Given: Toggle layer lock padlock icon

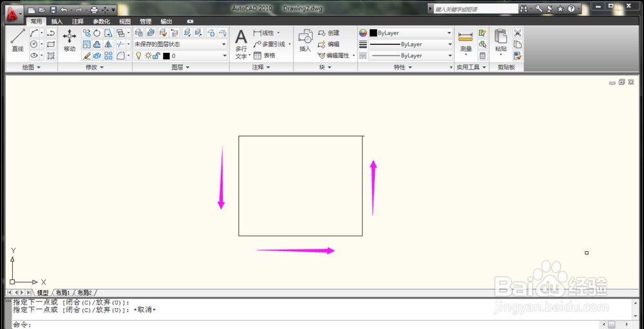Looking at the screenshot, I should coord(156,55).
